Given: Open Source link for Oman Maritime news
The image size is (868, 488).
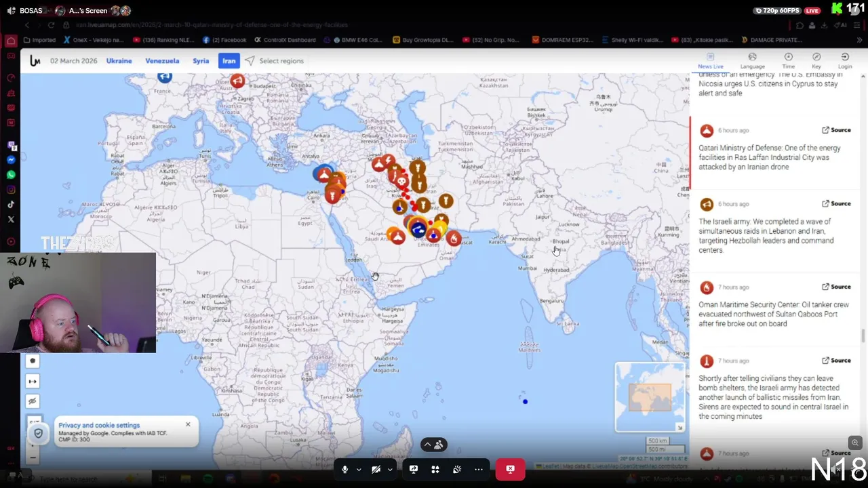Looking at the screenshot, I should pos(836,287).
